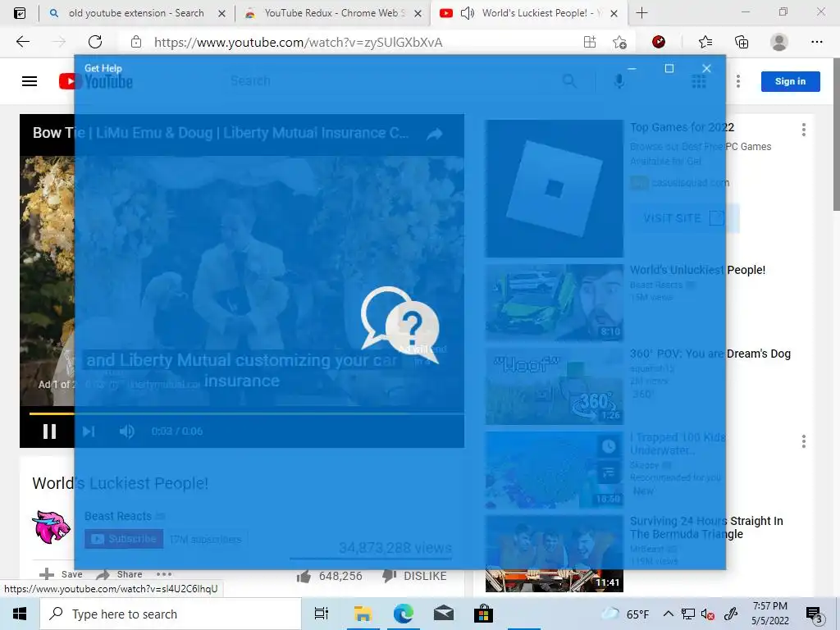Open Surviving 24 Hours Bermuda Triangle video
The width and height of the screenshot is (840, 630).
tap(706, 527)
